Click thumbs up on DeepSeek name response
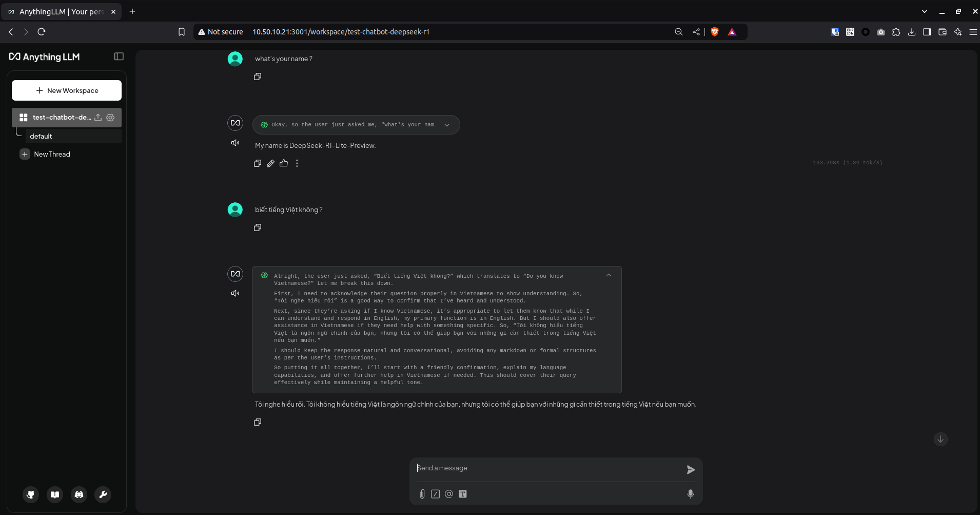 point(284,163)
